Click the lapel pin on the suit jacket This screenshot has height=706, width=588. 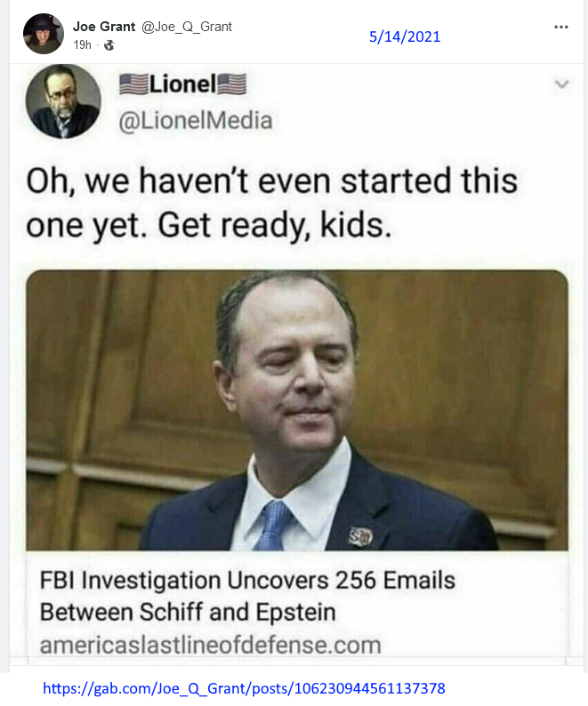pyautogui.click(x=361, y=536)
